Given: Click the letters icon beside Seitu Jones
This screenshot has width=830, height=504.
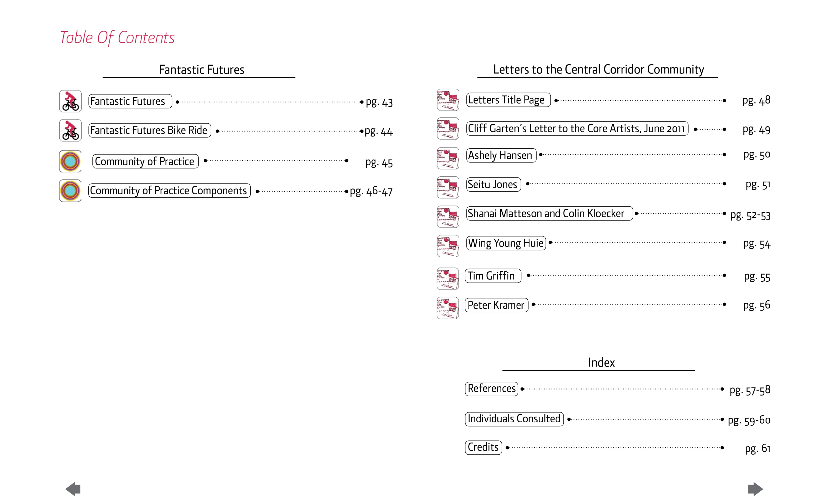Looking at the screenshot, I should tap(448, 187).
